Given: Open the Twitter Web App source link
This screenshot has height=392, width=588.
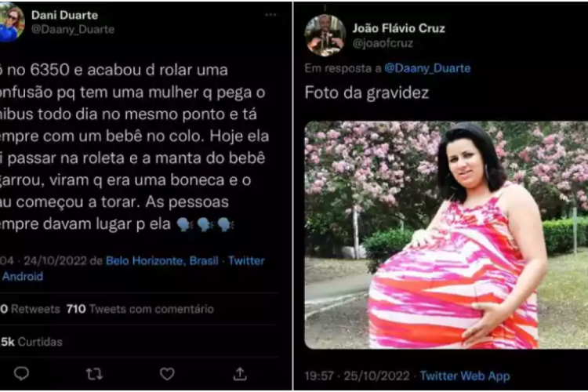Looking at the screenshot, I should [465, 376].
